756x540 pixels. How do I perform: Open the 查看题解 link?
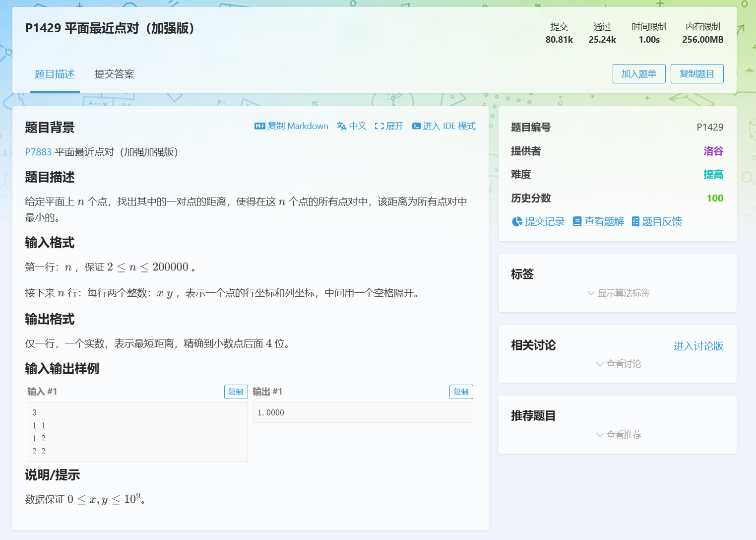click(604, 221)
